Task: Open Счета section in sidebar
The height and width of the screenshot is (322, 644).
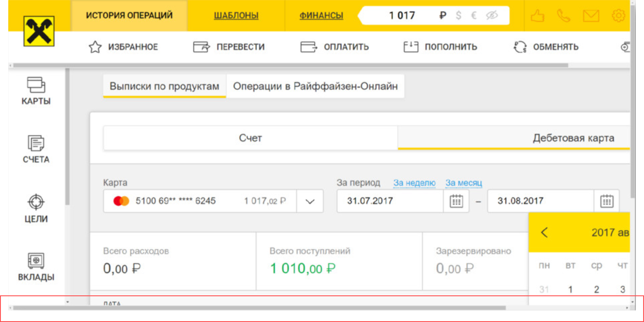Action: [x=36, y=149]
